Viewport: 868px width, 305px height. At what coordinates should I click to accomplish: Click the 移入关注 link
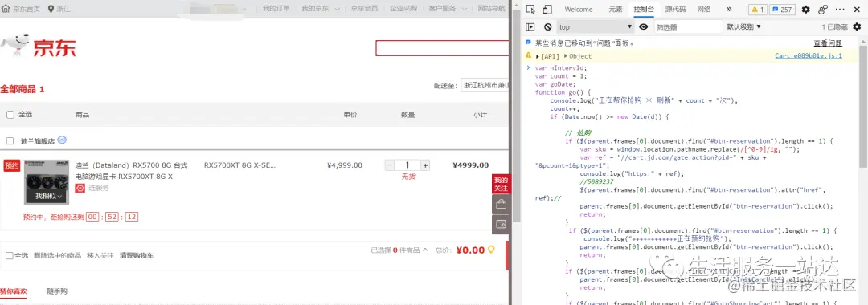coord(100,256)
